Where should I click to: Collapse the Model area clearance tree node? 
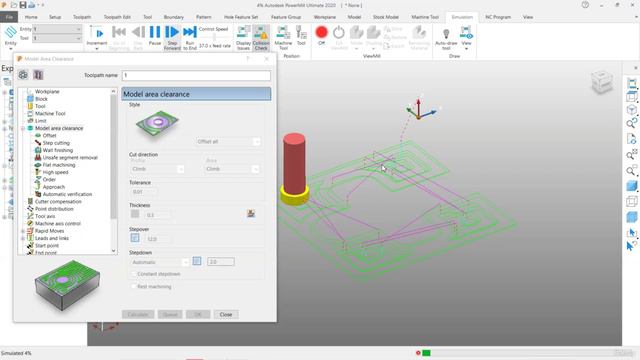pyautogui.click(x=23, y=128)
